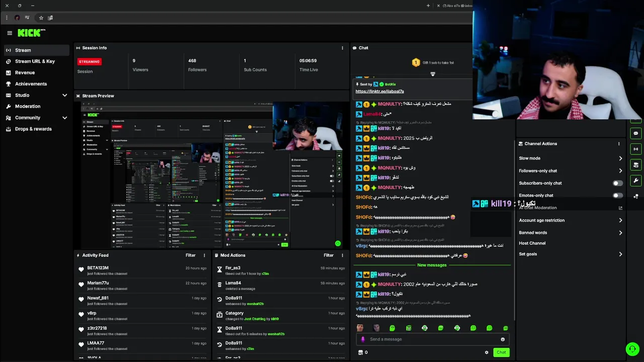Click LMAA77 entry in Activity Feed

[x=142, y=346]
